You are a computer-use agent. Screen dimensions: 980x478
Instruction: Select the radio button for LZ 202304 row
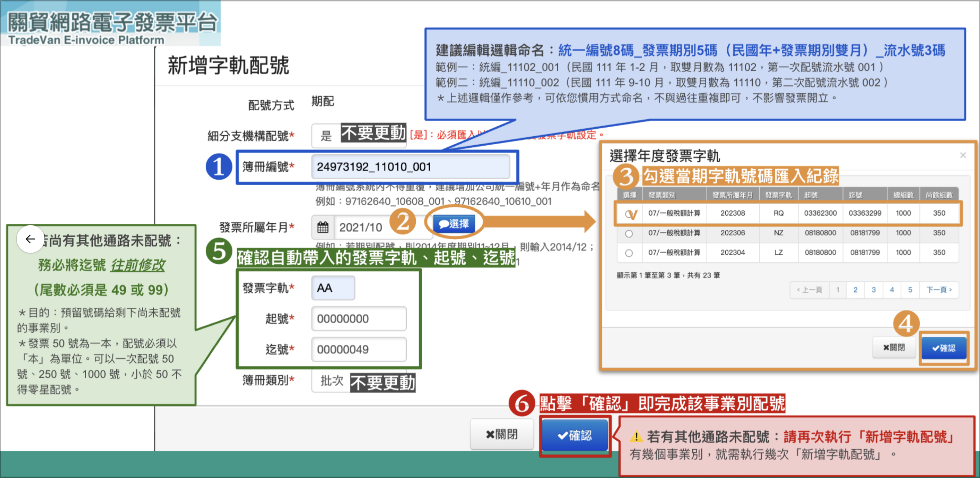point(629,253)
